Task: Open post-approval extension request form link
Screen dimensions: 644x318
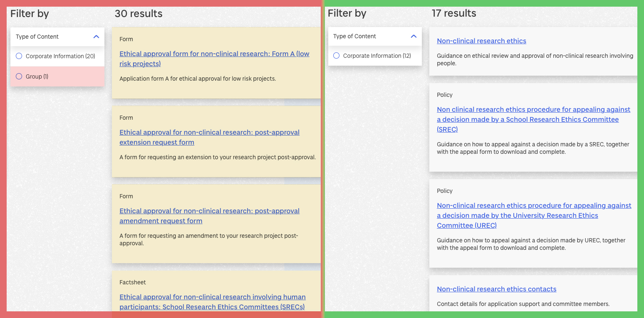Action: point(209,137)
